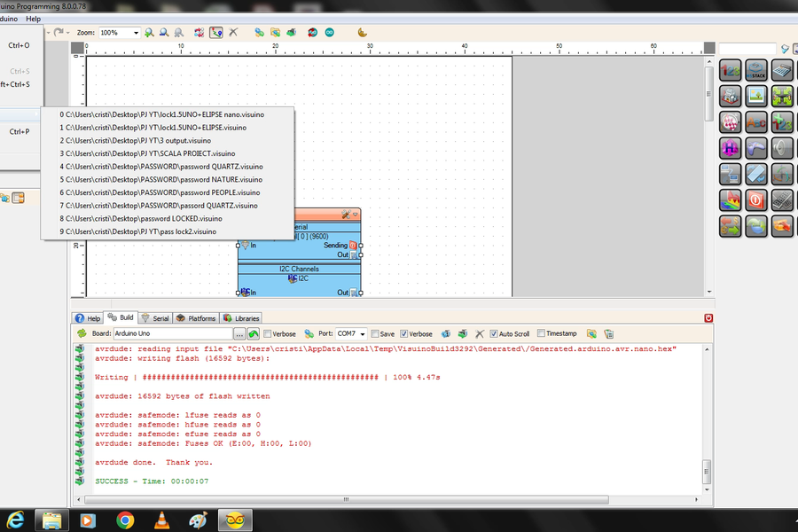The width and height of the screenshot is (798, 532).
Task: Click the filter funnel icon beside search box
Action: [x=786, y=49]
